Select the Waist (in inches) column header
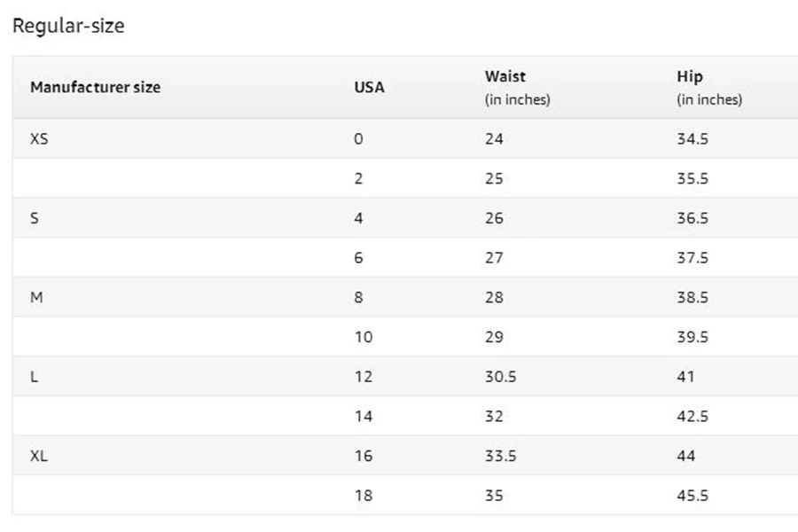 (517, 88)
